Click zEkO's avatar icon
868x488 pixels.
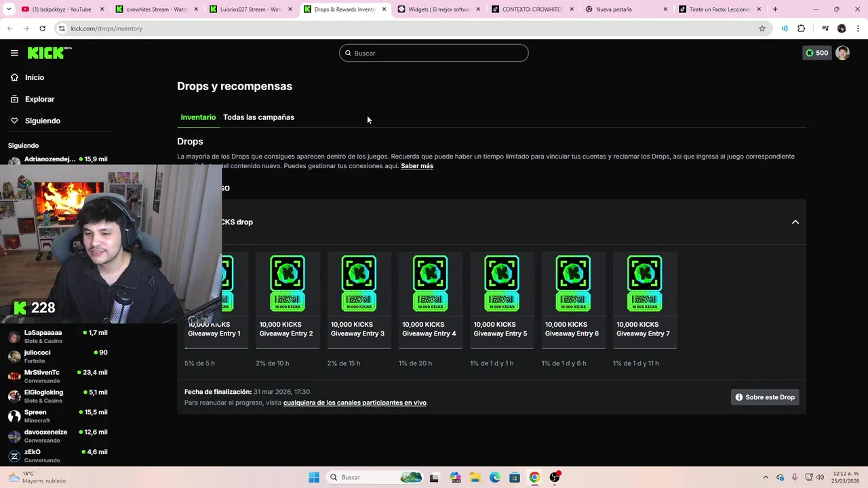click(x=14, y=456)
